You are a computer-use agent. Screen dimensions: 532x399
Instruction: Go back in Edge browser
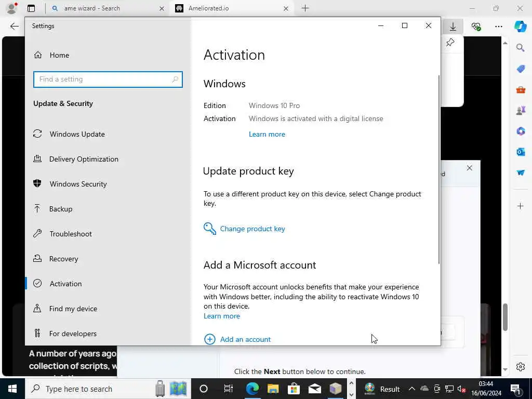pyautogui.click(x=14, y=26)
